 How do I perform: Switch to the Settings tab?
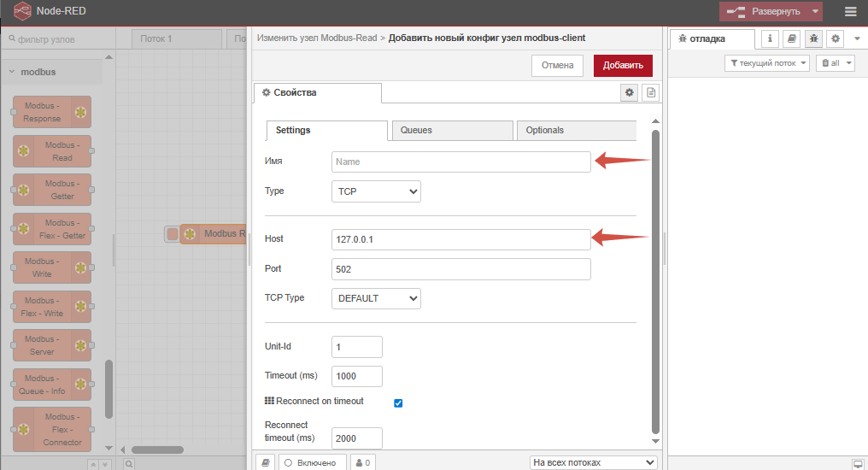pos(327,131)
